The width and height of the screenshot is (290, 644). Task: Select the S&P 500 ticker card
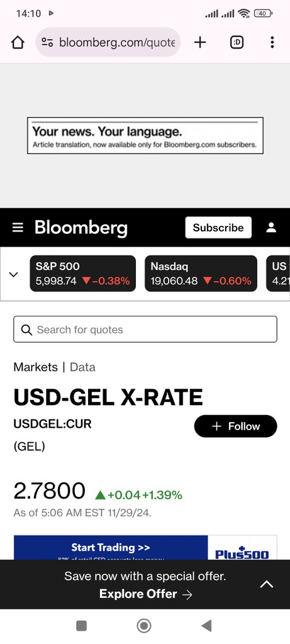pyautogui.click(x=82, y=274)
